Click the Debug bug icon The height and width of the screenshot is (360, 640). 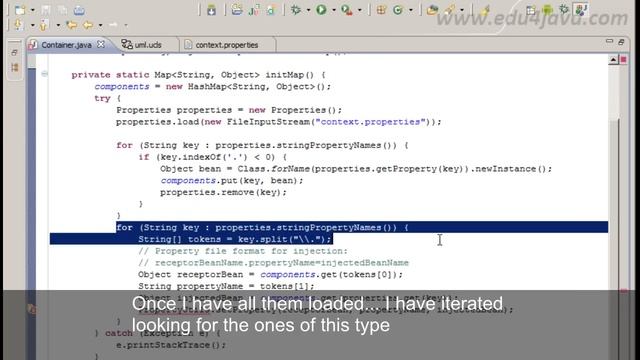point(296,10)
